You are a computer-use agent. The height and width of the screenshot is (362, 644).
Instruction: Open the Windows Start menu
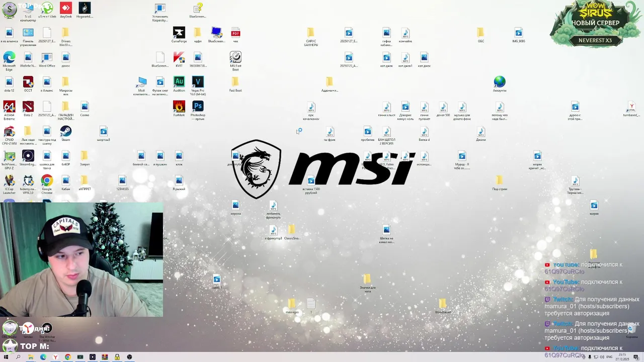(x=6, y=357)
